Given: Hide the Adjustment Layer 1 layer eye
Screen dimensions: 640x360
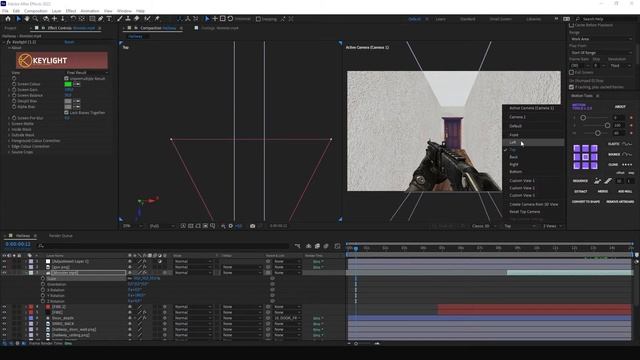Looking at the screenshot, I should 4,261.
